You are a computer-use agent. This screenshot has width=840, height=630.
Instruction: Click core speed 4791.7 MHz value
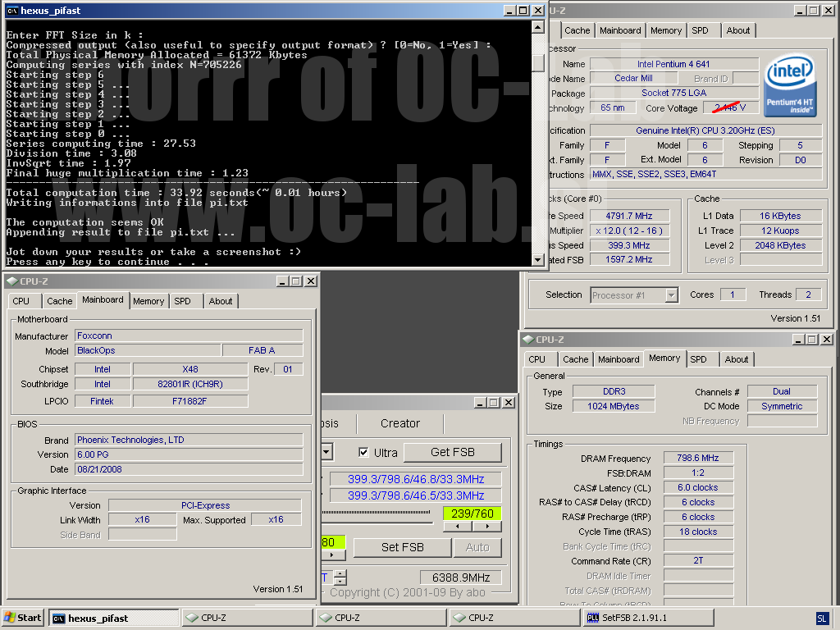pos(629,216)
